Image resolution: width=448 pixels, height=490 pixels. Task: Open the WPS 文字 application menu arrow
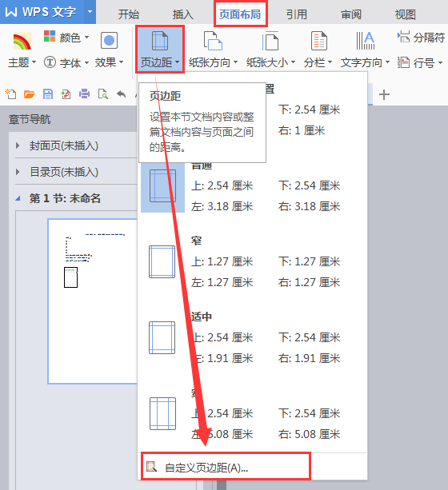[x=90, y=12]
